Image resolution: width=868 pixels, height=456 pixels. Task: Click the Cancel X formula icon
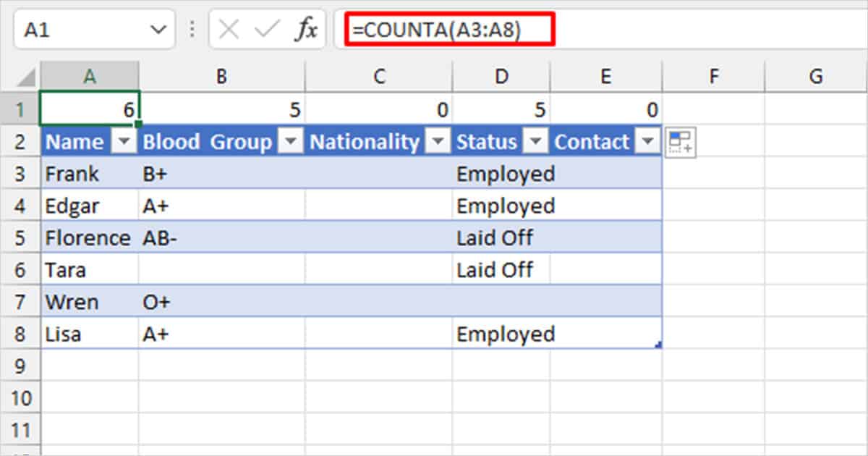click(229, 29)
